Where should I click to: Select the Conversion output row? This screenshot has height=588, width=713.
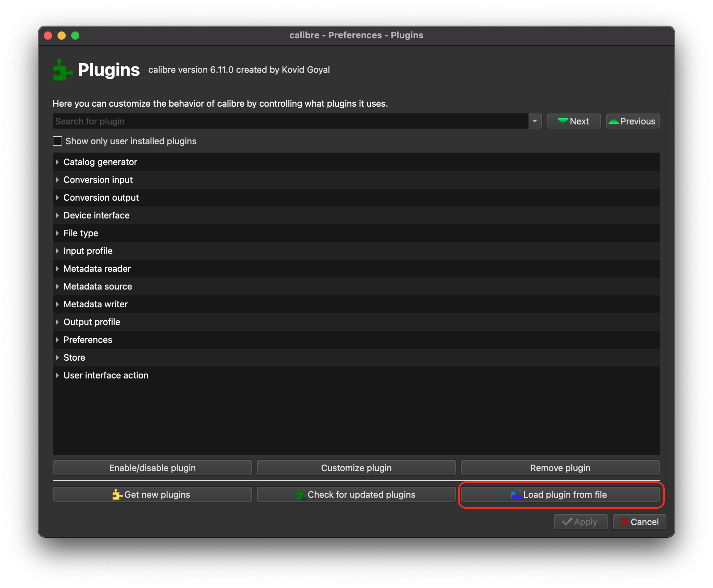coord(101,197)
